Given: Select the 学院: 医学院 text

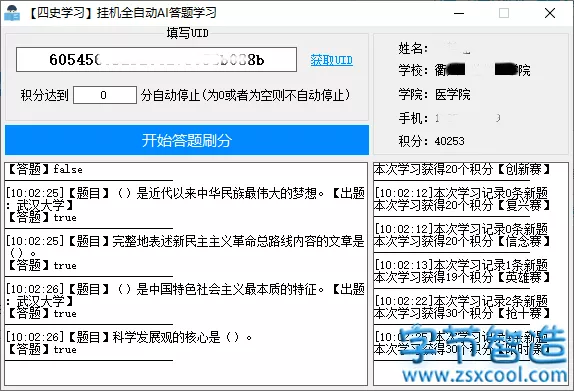Looking at the screenshot, I should tap(435, 94).
